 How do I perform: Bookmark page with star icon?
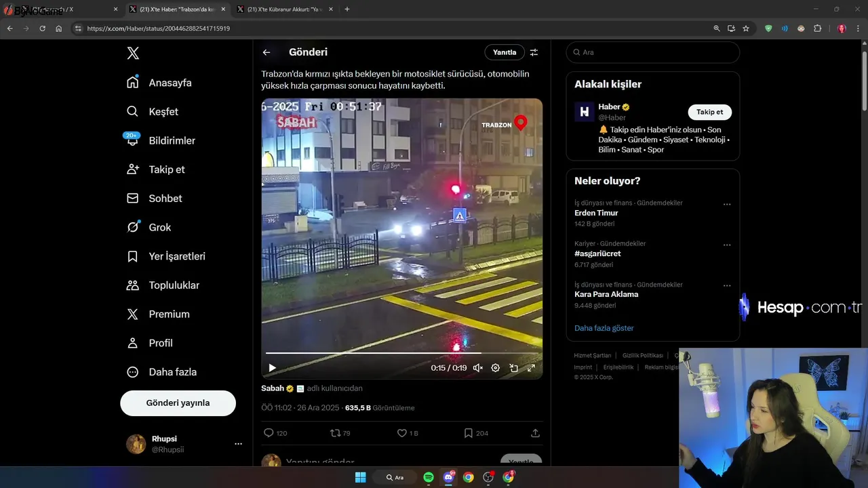click(746, 28)
